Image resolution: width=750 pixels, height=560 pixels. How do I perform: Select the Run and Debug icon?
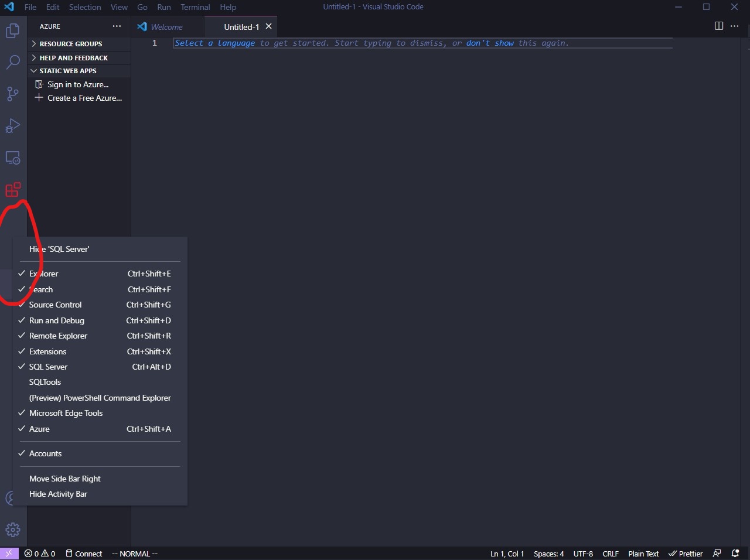(x=13, y=125)
